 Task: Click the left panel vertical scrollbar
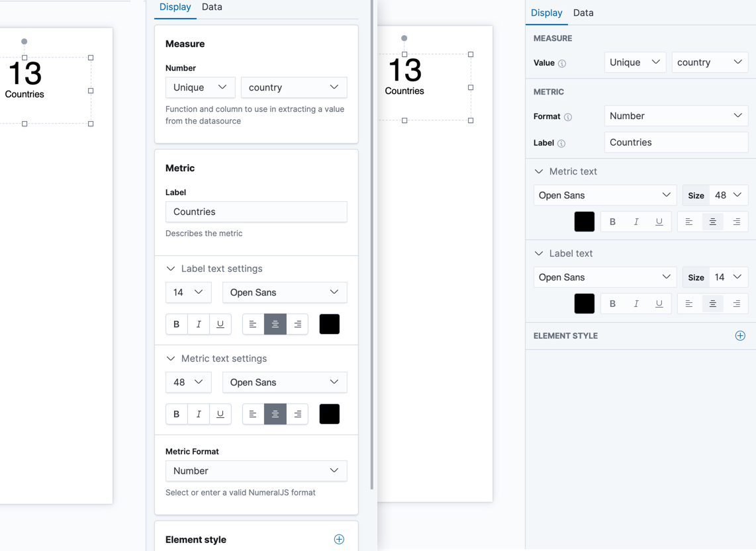click(x=372, y=245)
